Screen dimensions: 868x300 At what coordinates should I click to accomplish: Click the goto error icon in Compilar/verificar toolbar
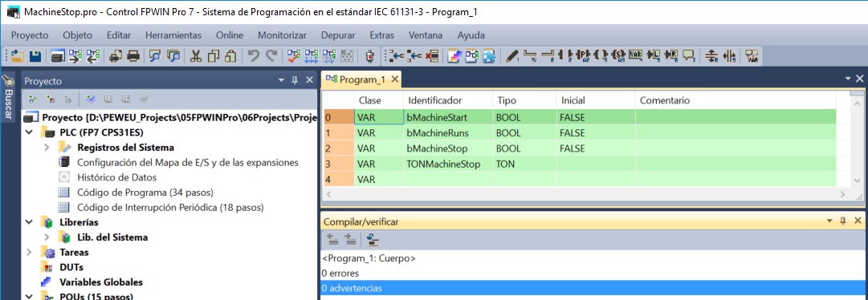coord(373,239)
